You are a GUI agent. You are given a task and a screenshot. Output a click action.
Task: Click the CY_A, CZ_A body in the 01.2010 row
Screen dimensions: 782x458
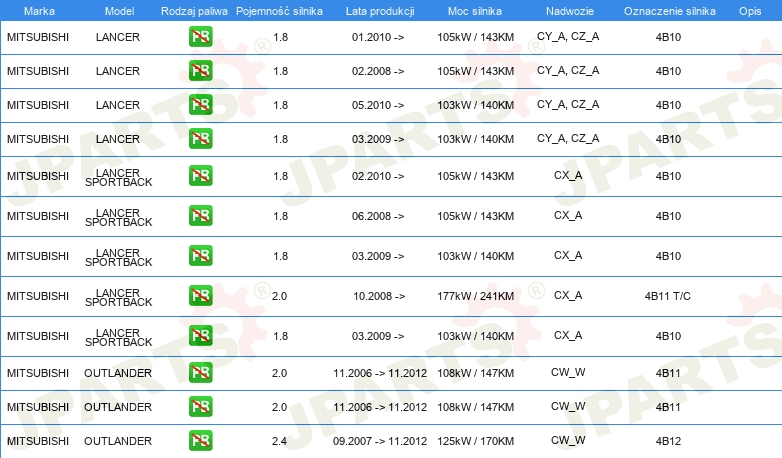568,36
